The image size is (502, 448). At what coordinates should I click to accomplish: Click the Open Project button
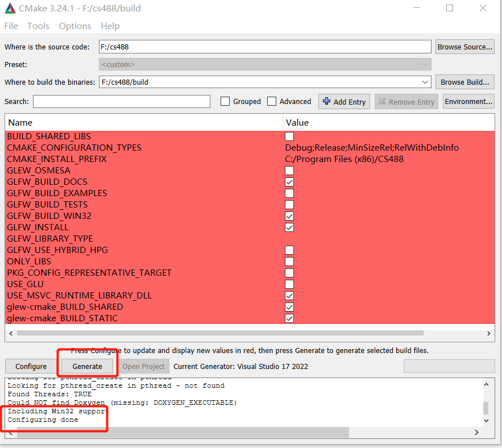click(143, 366)
